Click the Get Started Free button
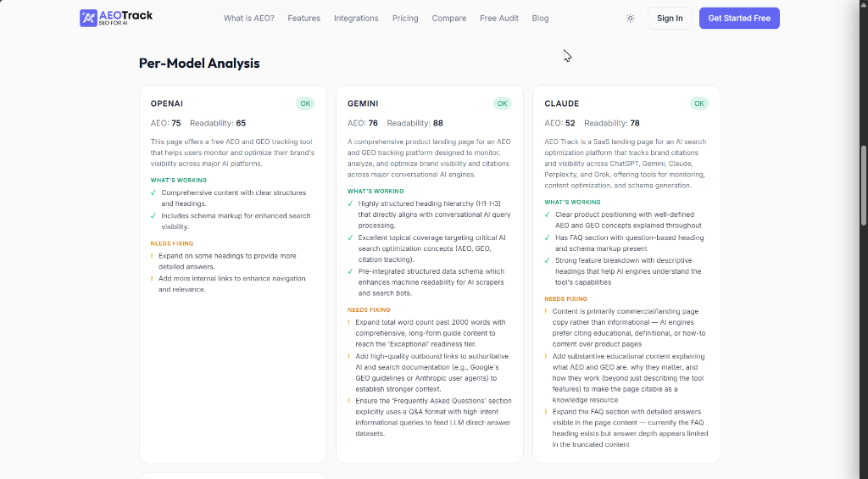The image size is (868, 479). pyautogui.click(x=739, y=19)
